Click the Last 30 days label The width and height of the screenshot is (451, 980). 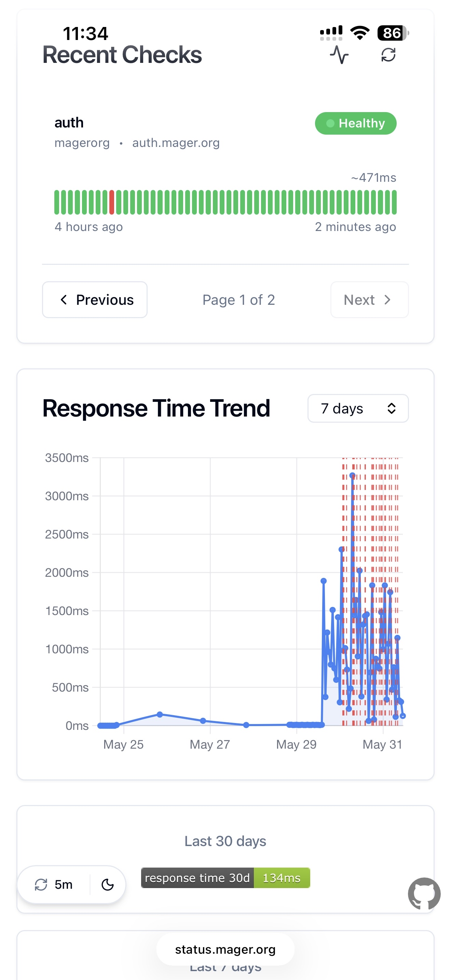(x=225, y=841)
